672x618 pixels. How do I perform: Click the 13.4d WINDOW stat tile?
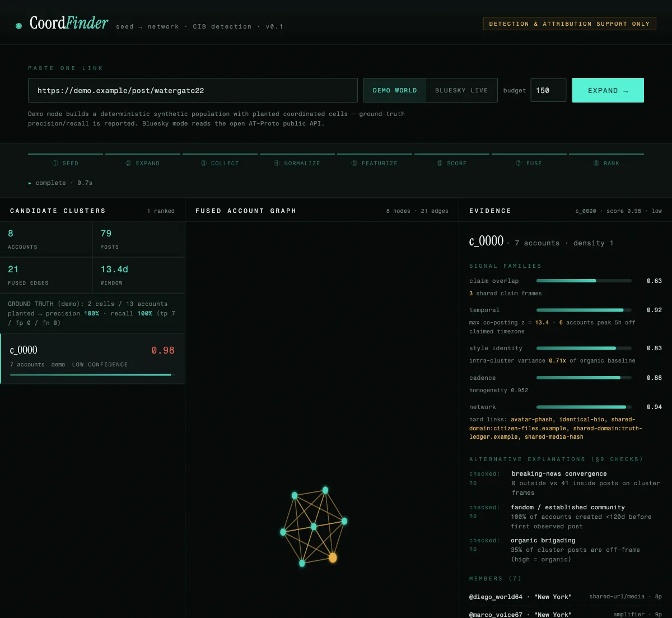pyautogui.click(x=139, y=275)
